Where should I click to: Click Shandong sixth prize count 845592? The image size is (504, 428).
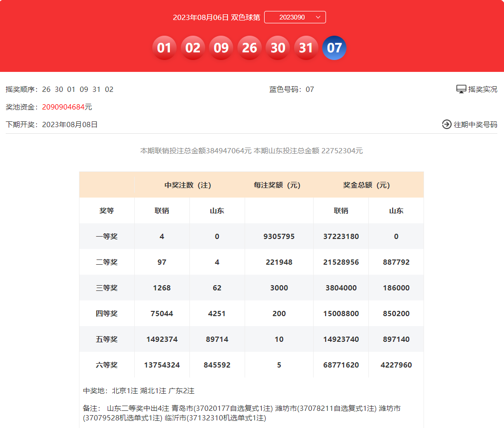click(217, 365)
